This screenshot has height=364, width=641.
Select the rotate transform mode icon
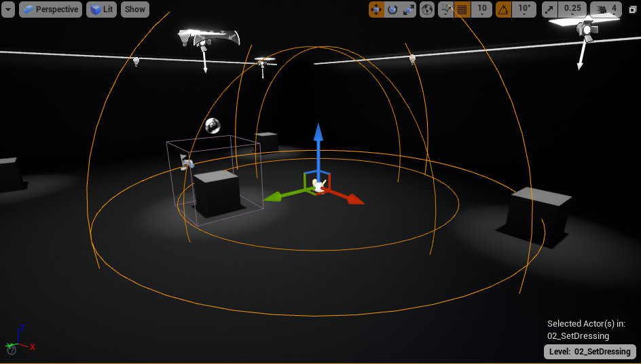point(392,9)
